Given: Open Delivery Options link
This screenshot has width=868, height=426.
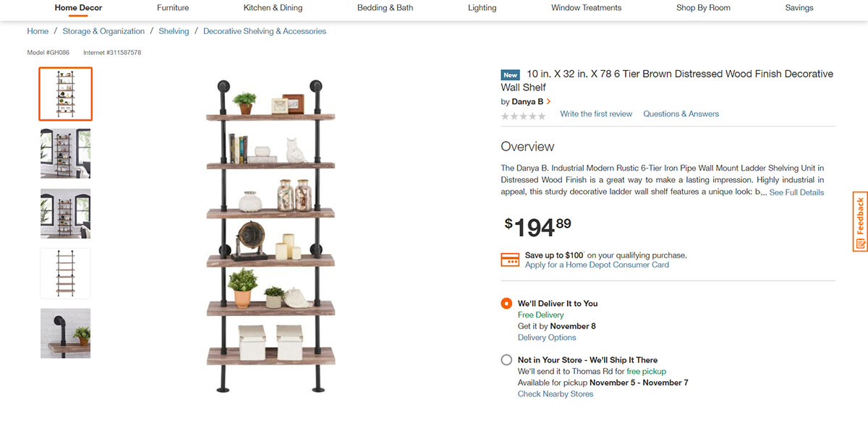Looking at the screenshot, I should 547,338.
